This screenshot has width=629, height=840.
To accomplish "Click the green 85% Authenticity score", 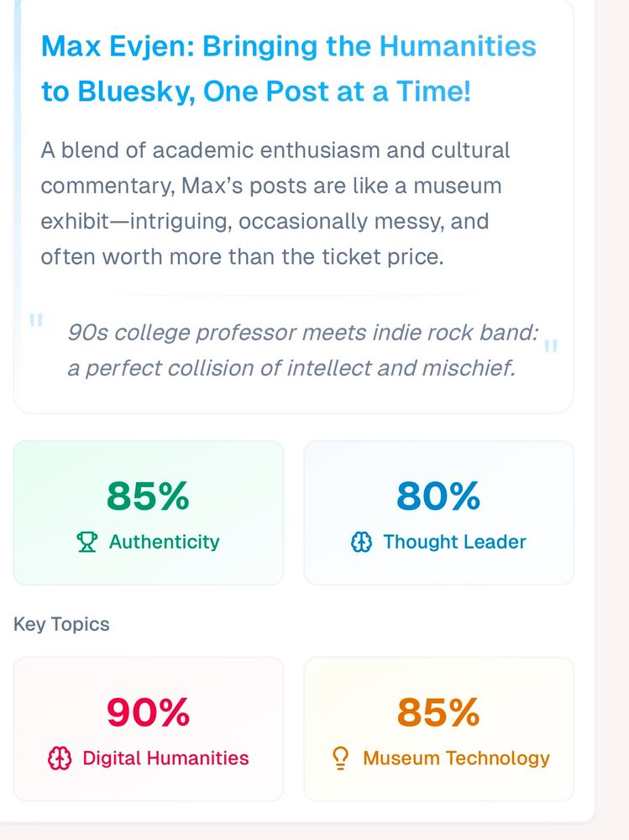I will [x=148, y=496].
